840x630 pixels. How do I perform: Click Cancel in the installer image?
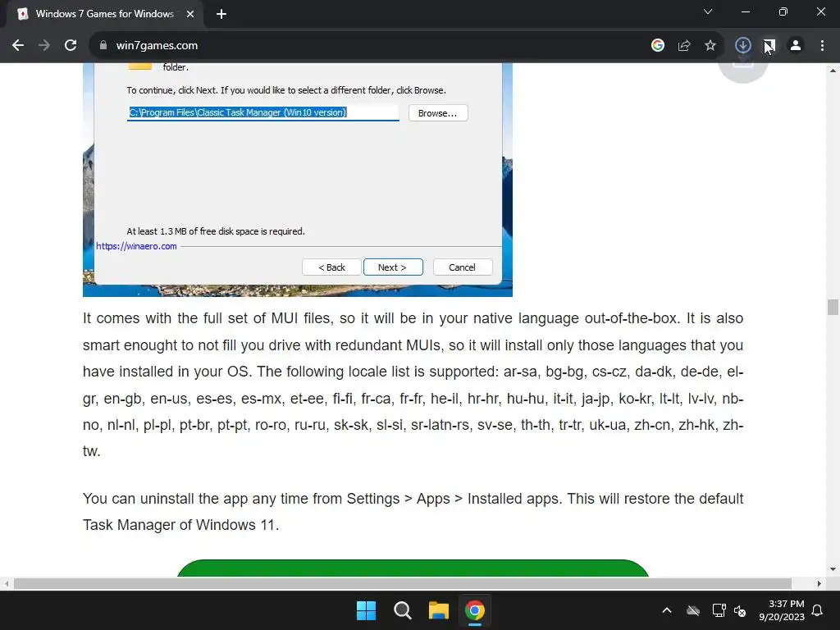click(x=463, y=267)
